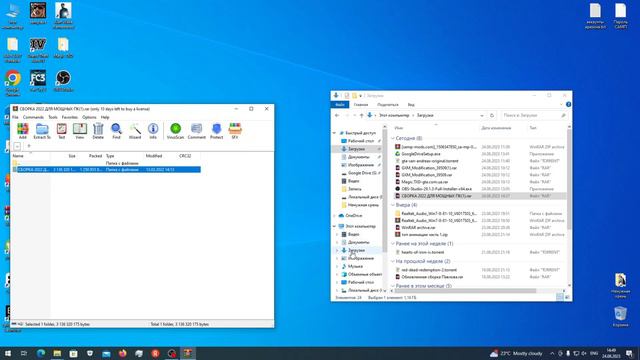Image resolution: width=640 pixels, height=360 pixels.
Task: Expand the OneDrive tree node
Action: [x=334, y=216]
